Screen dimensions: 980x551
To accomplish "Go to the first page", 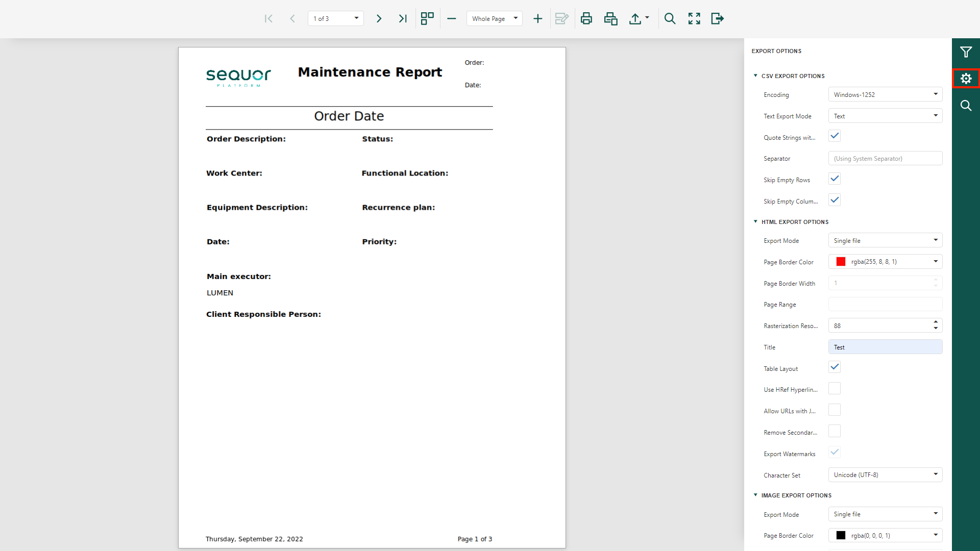I will click(268, 19).
